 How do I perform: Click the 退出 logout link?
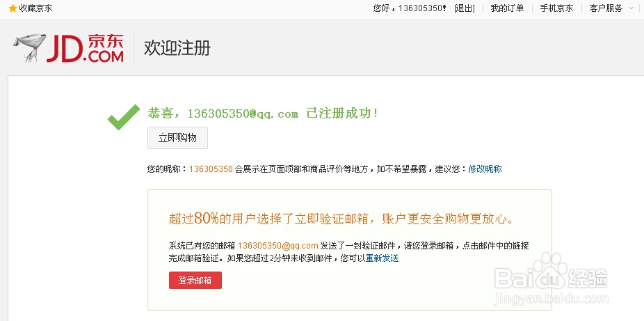coord(465,8)
